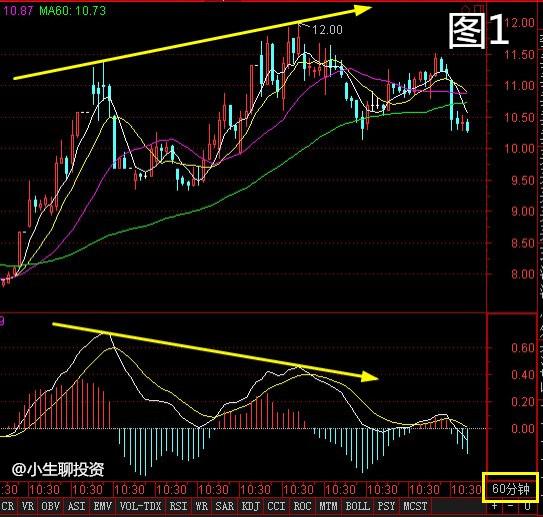This screenshot has height=517, width=543.
Task: Click the plus zoom button
Action: coord(495,506)
